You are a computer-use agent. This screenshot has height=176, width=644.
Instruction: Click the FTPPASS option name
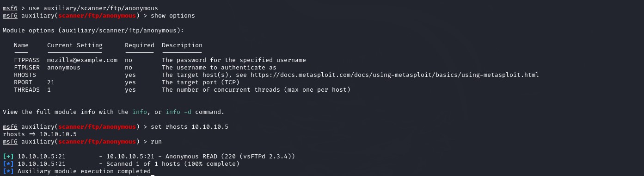coord(27,60)
